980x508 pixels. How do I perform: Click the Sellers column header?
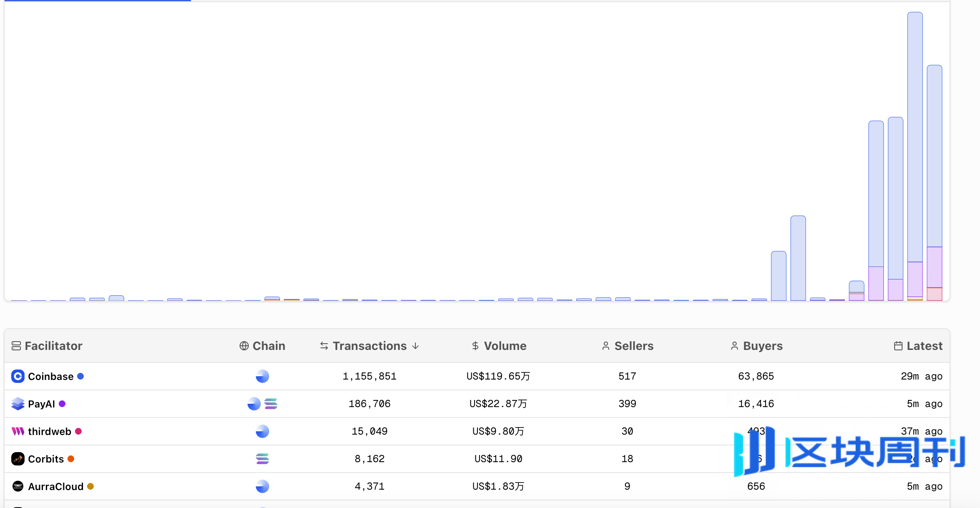[633, 346]
